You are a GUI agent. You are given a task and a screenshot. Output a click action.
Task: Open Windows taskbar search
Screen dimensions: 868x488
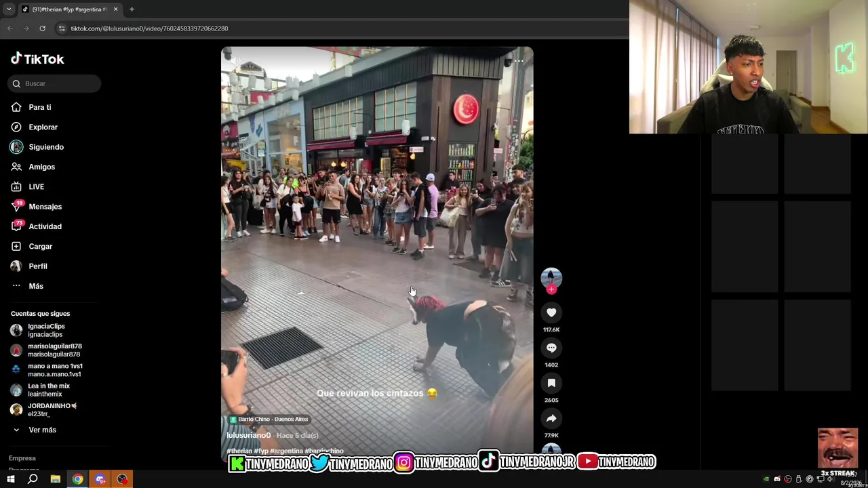click(x=33, y=479)
